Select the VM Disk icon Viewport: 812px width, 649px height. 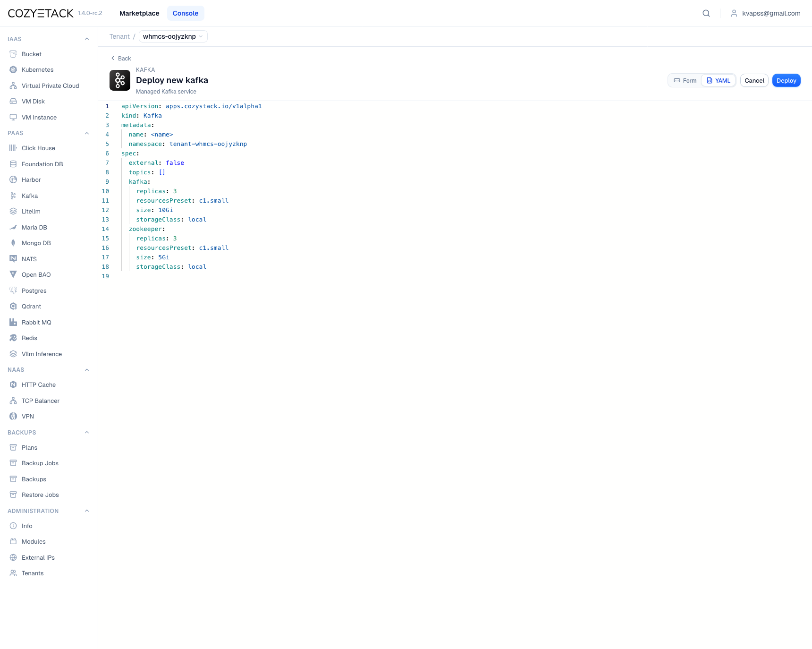13,101
